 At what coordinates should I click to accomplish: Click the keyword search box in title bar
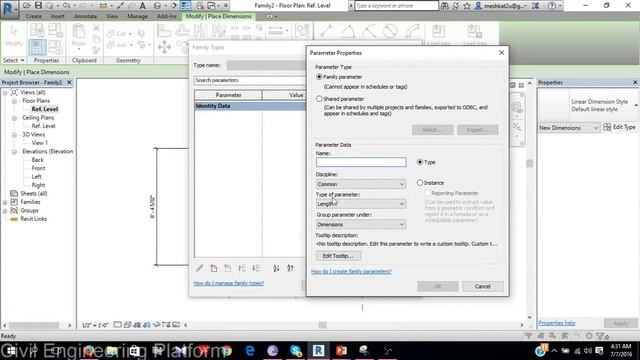396,6
